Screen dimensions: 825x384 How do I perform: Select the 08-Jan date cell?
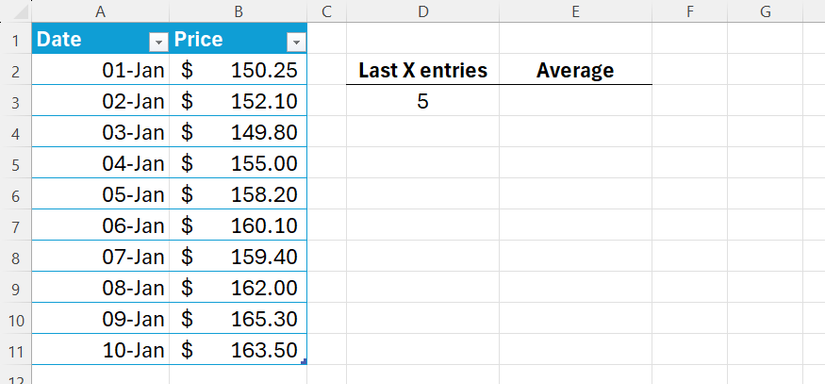[x=100, y=287]
